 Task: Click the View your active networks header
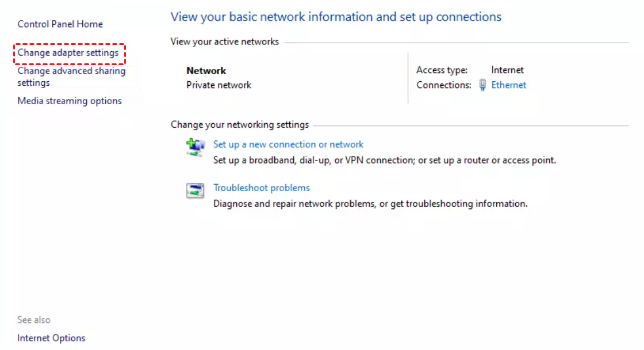click(225, 41)
